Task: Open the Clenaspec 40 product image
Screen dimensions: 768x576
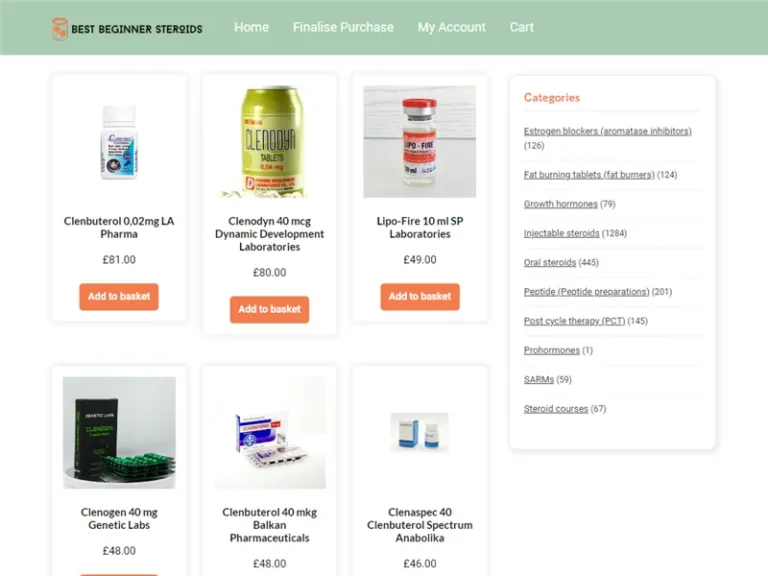Action: [420, 432]
